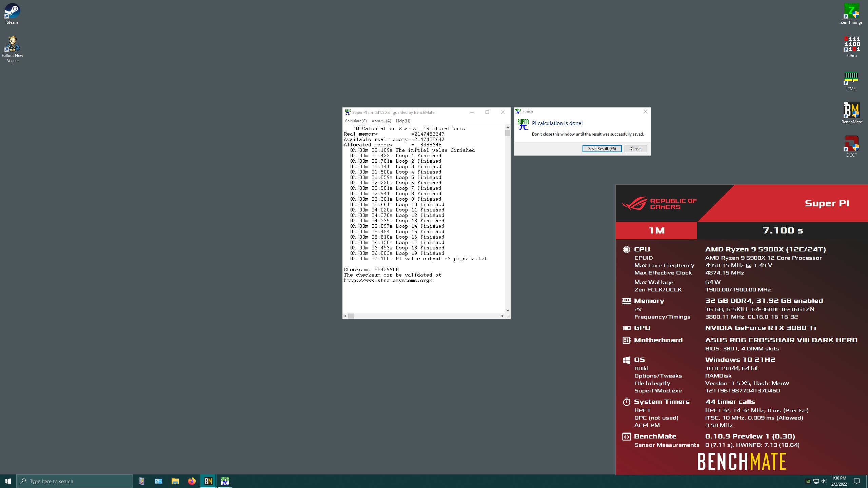Click the 4950.15 MHz @ 1.49 V value
The image size is (868, 488).
pyautogui.click(x=738, y=265)
